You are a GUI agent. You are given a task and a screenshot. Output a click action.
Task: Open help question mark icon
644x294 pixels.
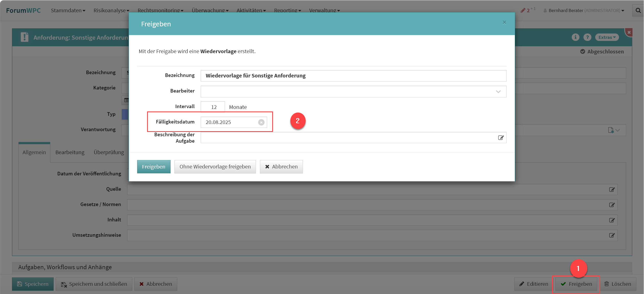[587, 37]
